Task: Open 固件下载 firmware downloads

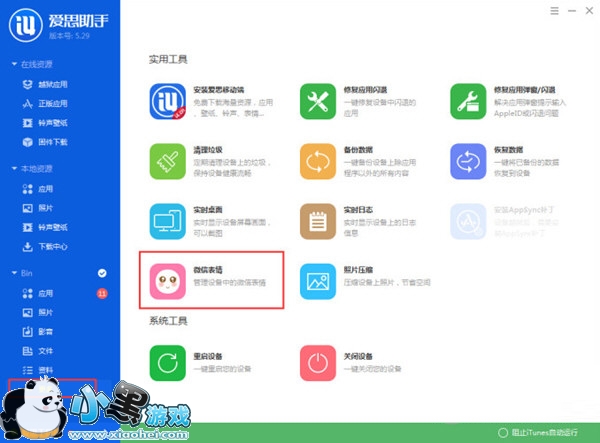Action: pos(45,142)
